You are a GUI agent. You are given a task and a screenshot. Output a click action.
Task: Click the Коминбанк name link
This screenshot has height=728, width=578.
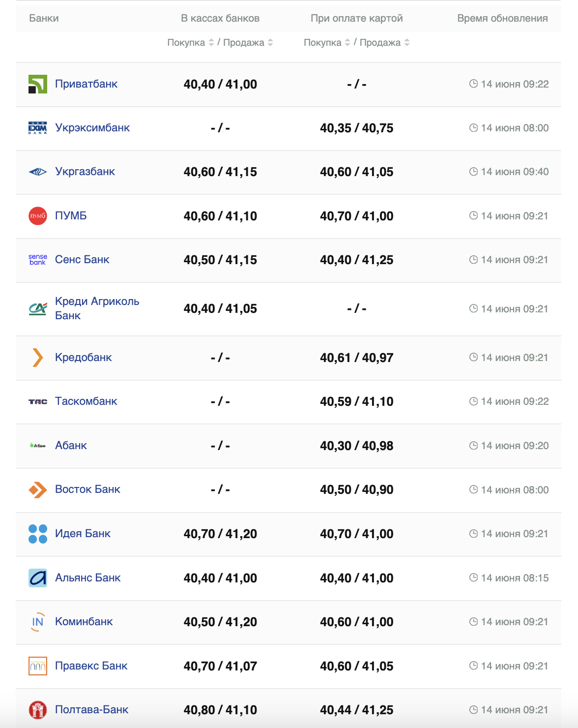(x=84, y=622)
